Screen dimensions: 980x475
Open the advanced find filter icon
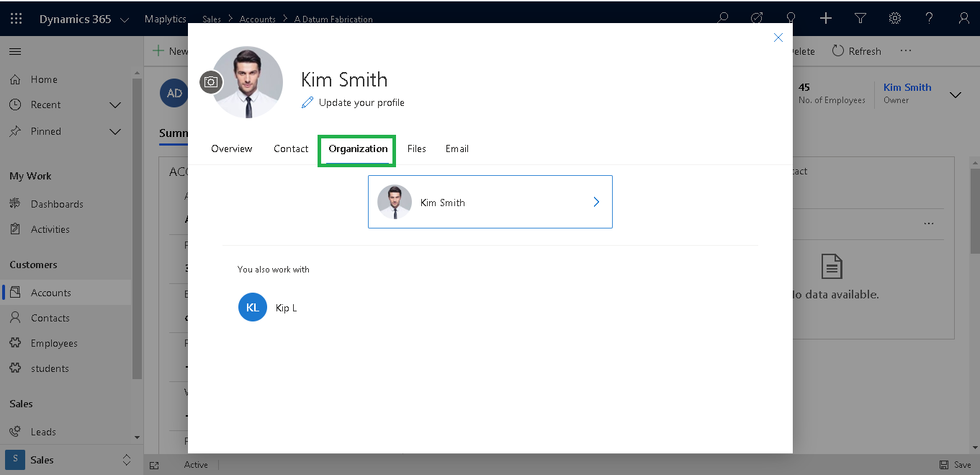[860, 19]
